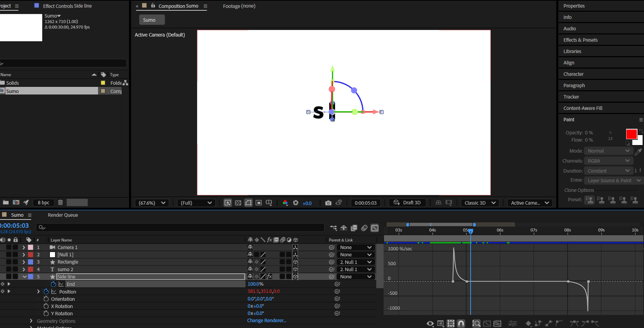The width and height of the screenshot is (644, 328).
Task: Click the red paint color swatch
Action: (632, 134)
